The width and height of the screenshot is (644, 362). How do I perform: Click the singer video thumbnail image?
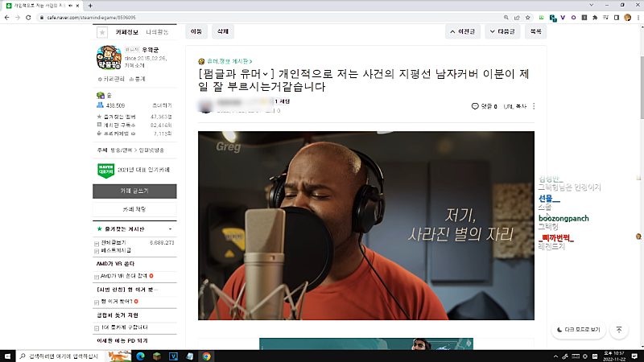click(x=366, y=225)
